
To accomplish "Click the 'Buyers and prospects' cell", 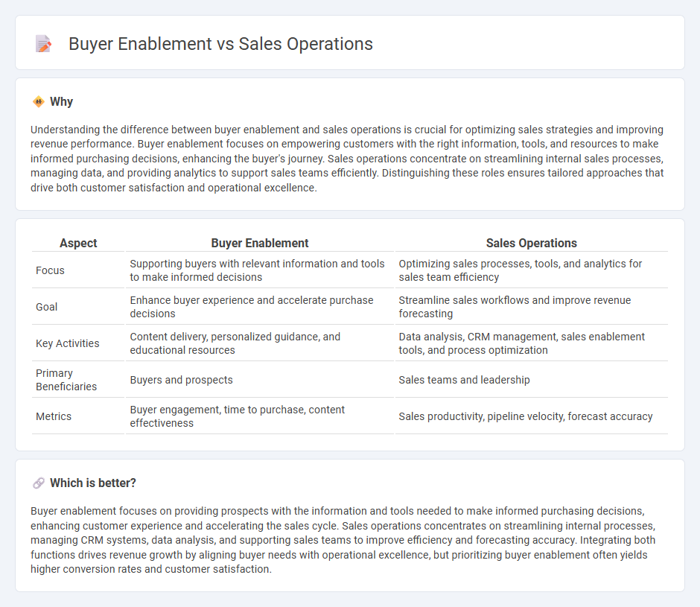I will click(x=259, y=380).
